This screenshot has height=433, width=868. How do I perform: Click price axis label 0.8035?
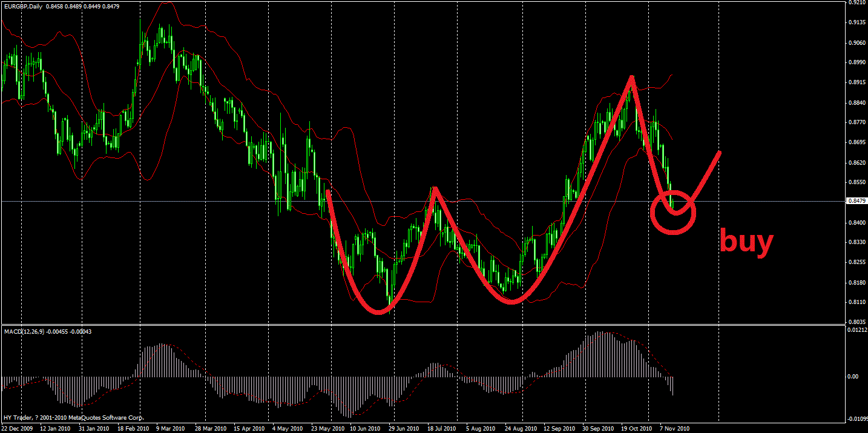[856, 322]
